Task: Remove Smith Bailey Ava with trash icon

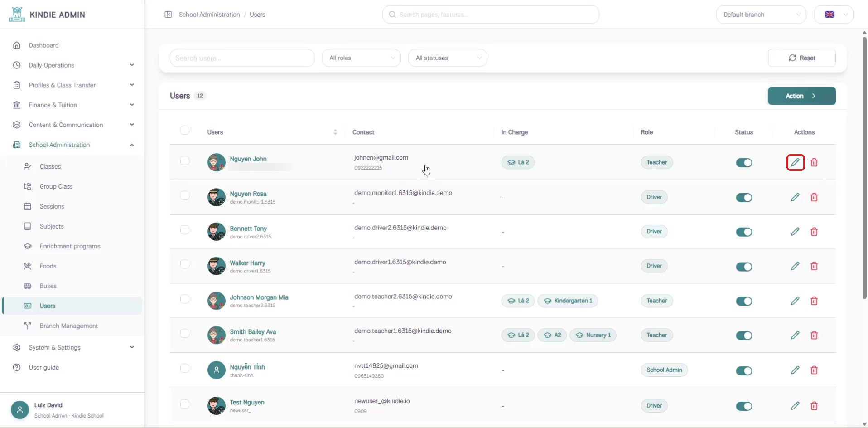Action: pos(814,335)
